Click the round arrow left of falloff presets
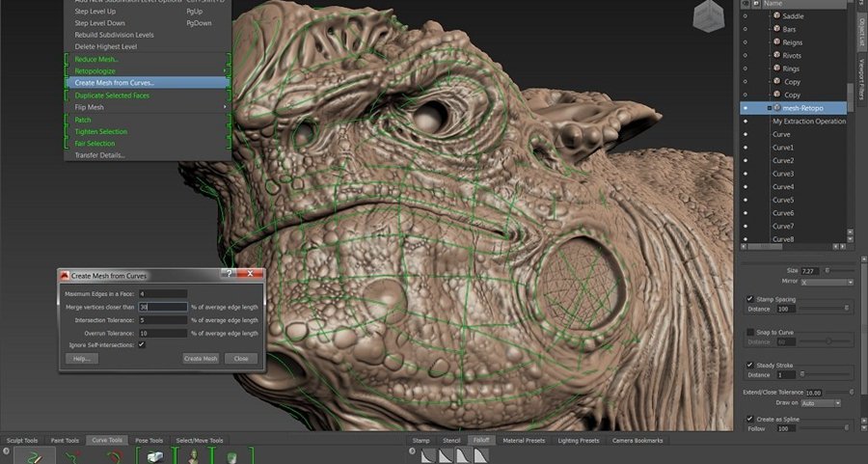The width and height of the screenshot is (868, 464). pos(413,451)
